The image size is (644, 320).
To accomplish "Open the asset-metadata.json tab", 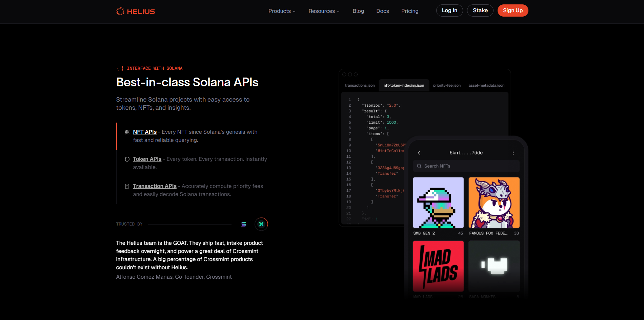I will click(486, 85).
